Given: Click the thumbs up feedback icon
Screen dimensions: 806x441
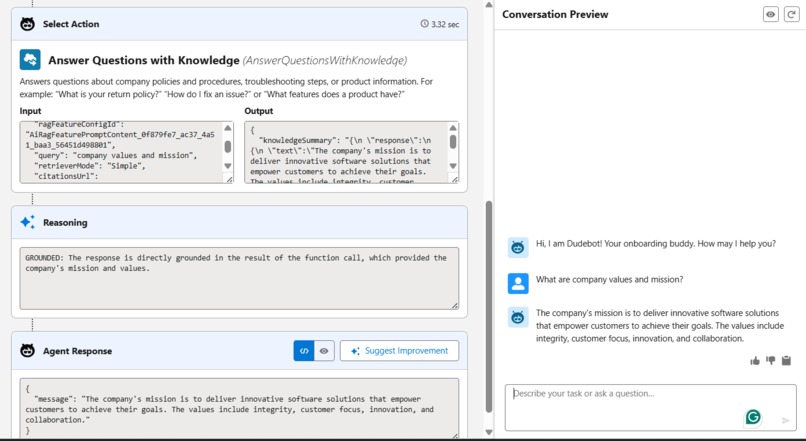Looking at the screenshot, I should (x=755, y=361).
